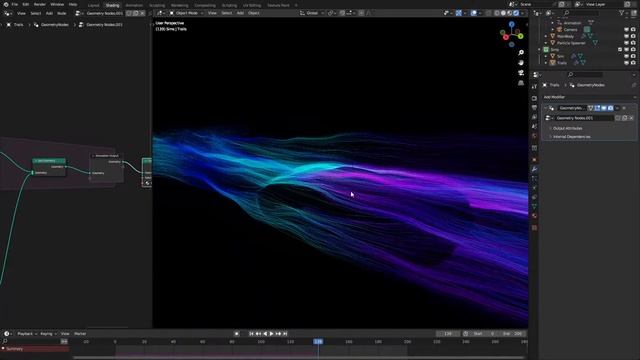
Task: Click the timeline auto keying record button
Action: coord(236,334)
